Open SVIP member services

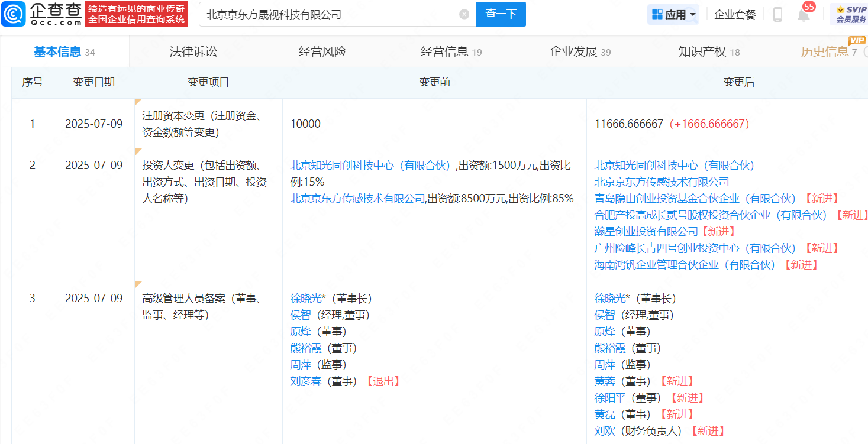click(x=851, y=14)
